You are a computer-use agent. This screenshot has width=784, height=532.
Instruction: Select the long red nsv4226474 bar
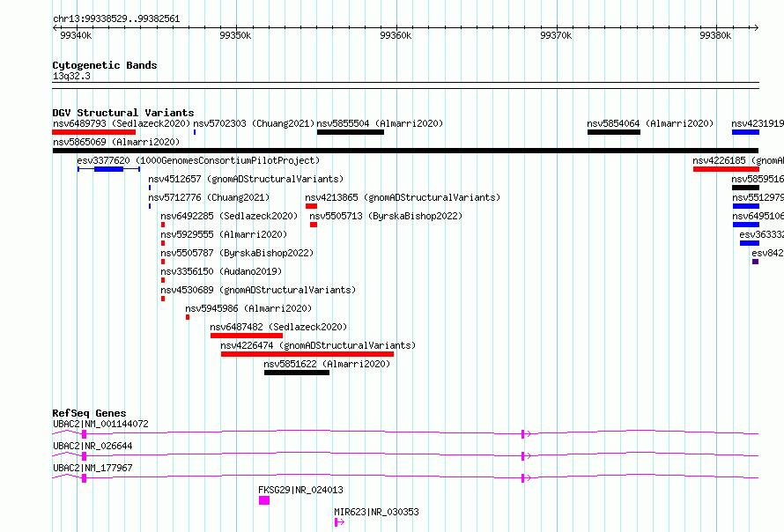pyautogui.click(x=307, y=354)
